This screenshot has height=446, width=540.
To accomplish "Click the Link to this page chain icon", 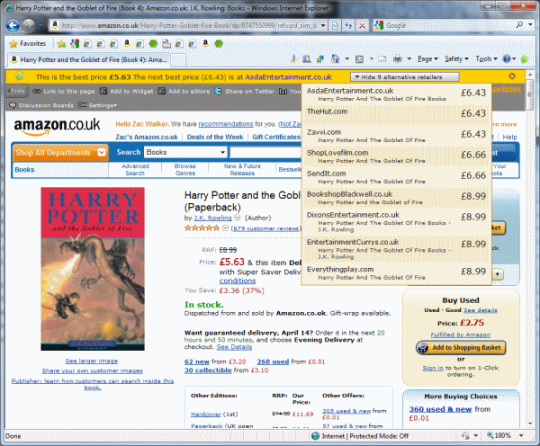I will tap(37, 91).
